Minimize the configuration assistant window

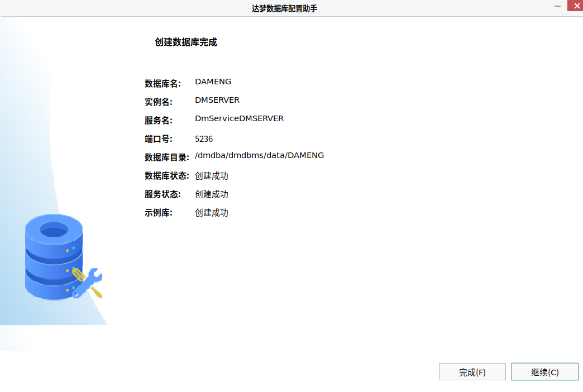coord(557,6)
